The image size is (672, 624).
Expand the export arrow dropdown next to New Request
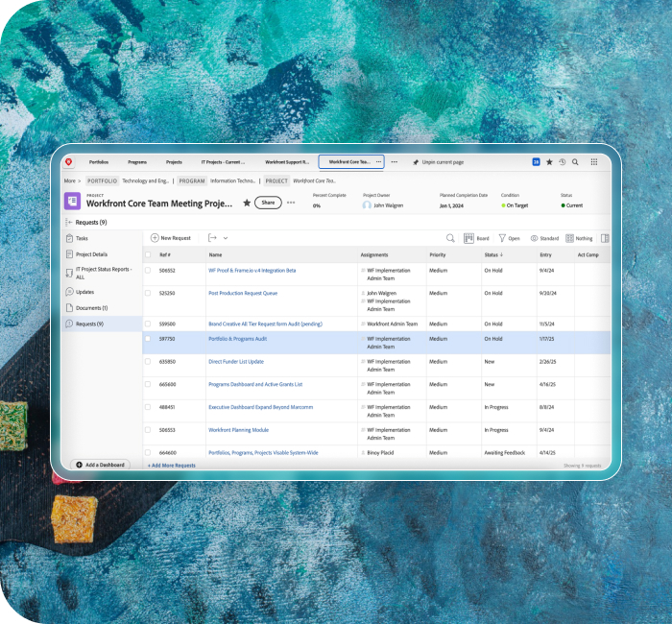[x=218, y=238]
